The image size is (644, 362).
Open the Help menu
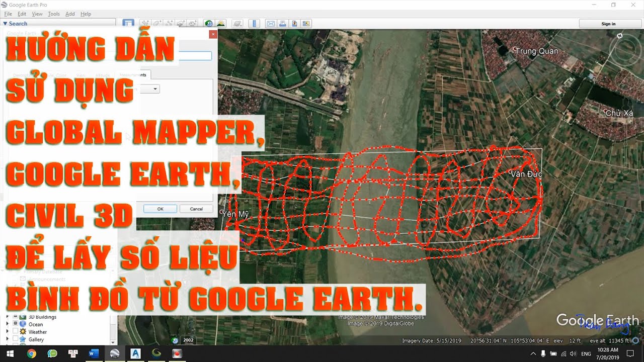pos(86,14)
